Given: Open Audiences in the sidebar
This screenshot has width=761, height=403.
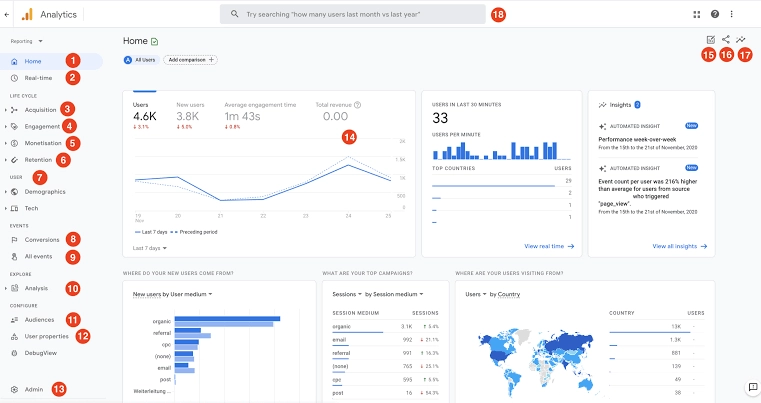Looking at the screenshot, I should click(x=39, y=320).
